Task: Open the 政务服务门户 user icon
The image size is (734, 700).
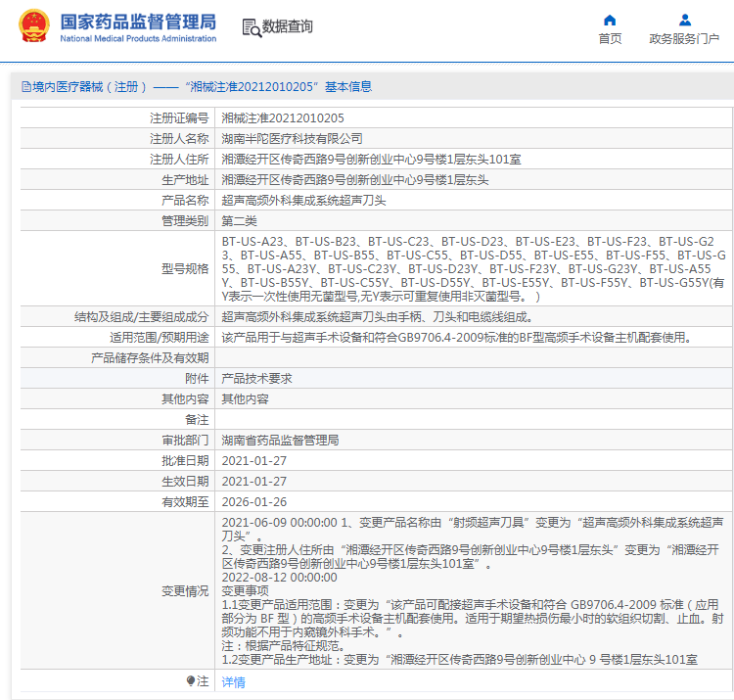Action: 684,21
